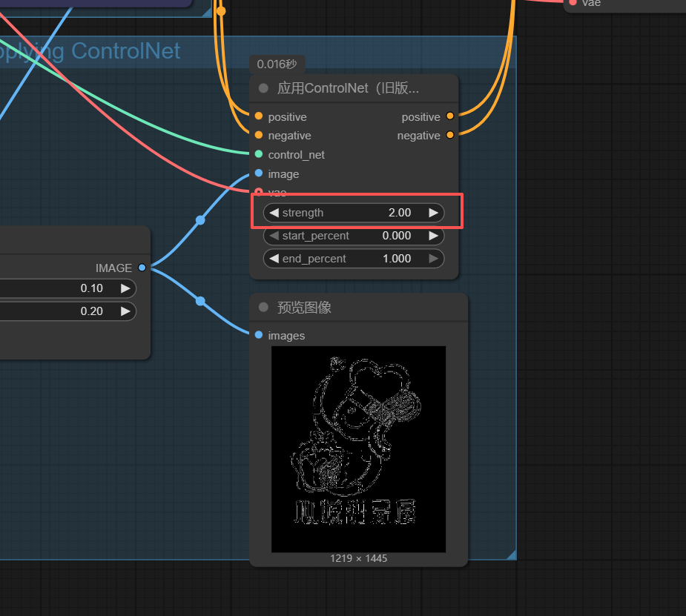686x616 pixels.
Task: Increase strength with the right arrow
Action: (x=433, y=213)
